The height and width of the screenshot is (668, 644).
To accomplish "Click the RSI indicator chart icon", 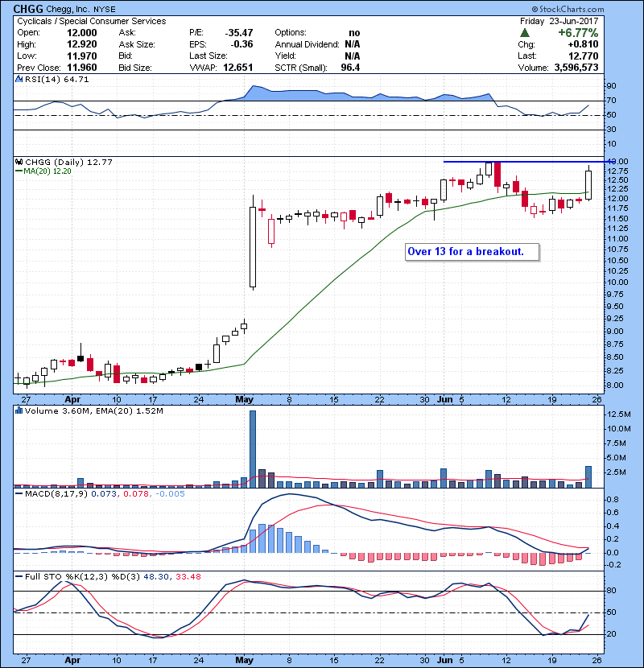I will coord(19,79).
